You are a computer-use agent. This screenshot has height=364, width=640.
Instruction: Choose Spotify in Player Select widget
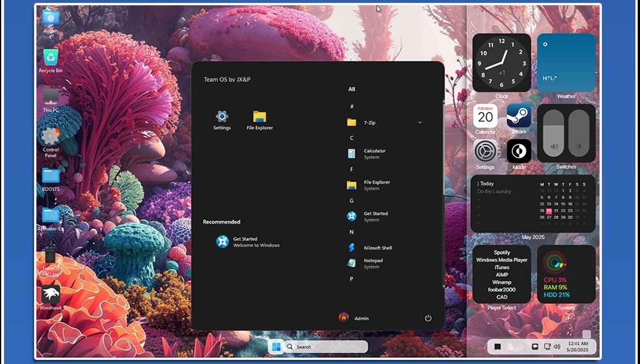pos(501,253)
